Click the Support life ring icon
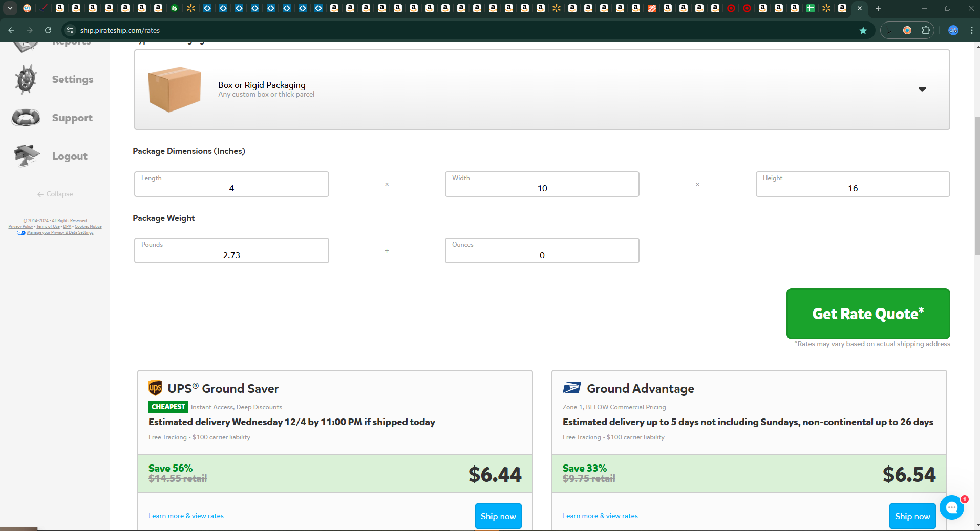This screenshot has height=531, width=980. click(x=26, y=118)
